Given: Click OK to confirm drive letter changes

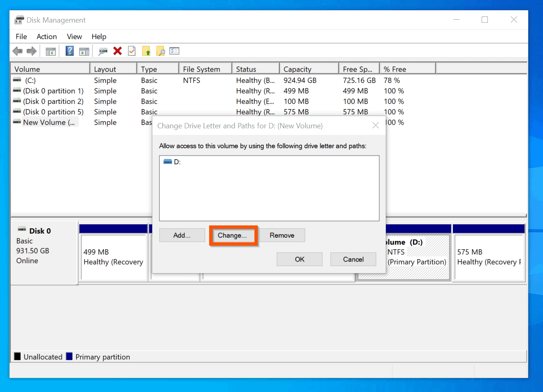Looking at the screenshot, I should (299, 259).
